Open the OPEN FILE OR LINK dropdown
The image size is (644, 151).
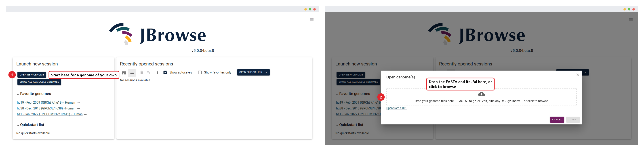coord(253,72)
